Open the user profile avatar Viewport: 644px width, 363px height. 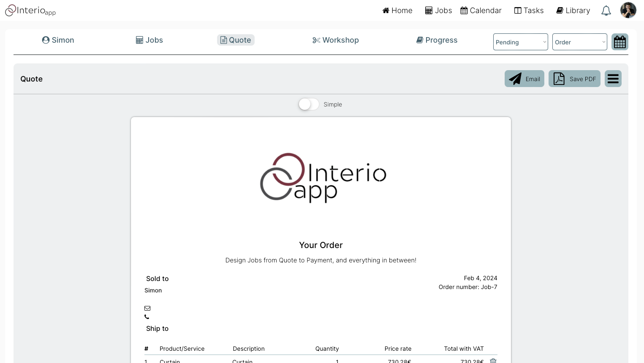pyautogui.click(x=628, y=10)
